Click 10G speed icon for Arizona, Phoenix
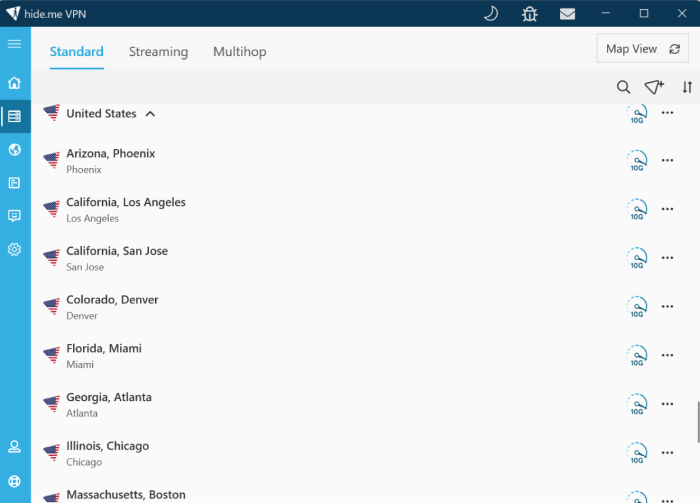Viewport: 700px width, 503px height. [x=637, y=161]
